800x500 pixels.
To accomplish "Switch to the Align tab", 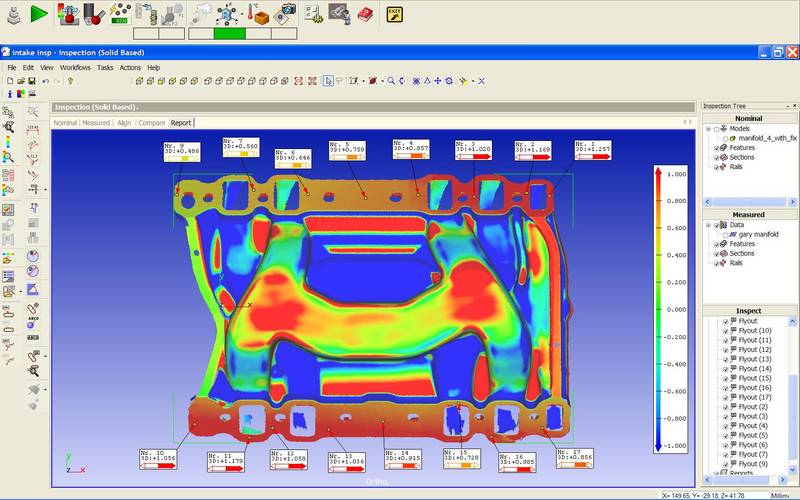I will (x=124, y=123).
